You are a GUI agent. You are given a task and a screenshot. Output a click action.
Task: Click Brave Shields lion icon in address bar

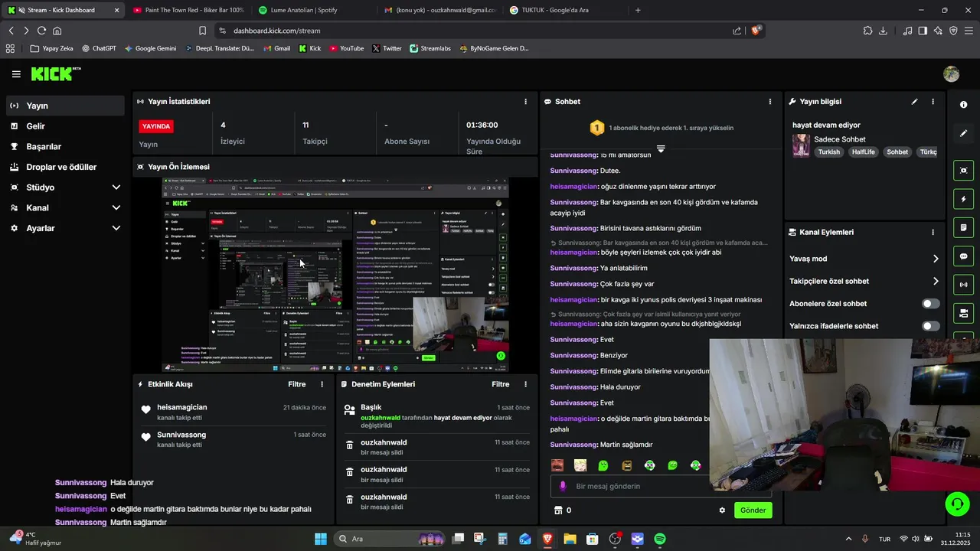click(x=756, y=31)
